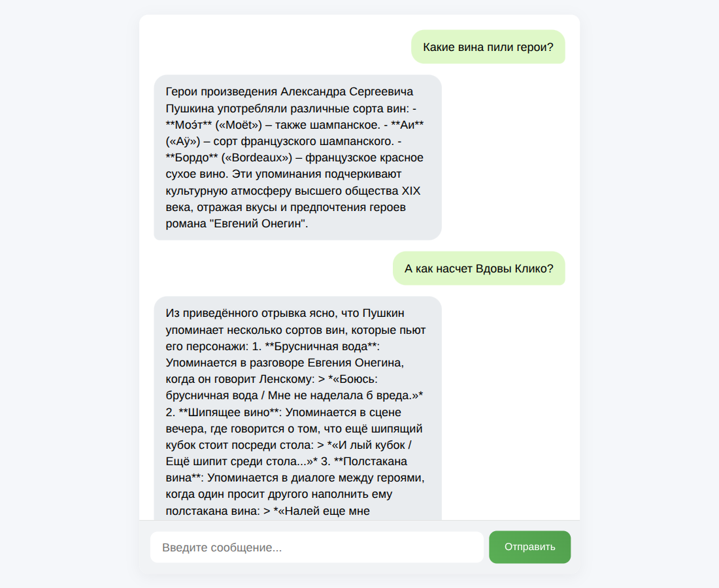Click the quote word "Боюсь:"

[360, 379]
